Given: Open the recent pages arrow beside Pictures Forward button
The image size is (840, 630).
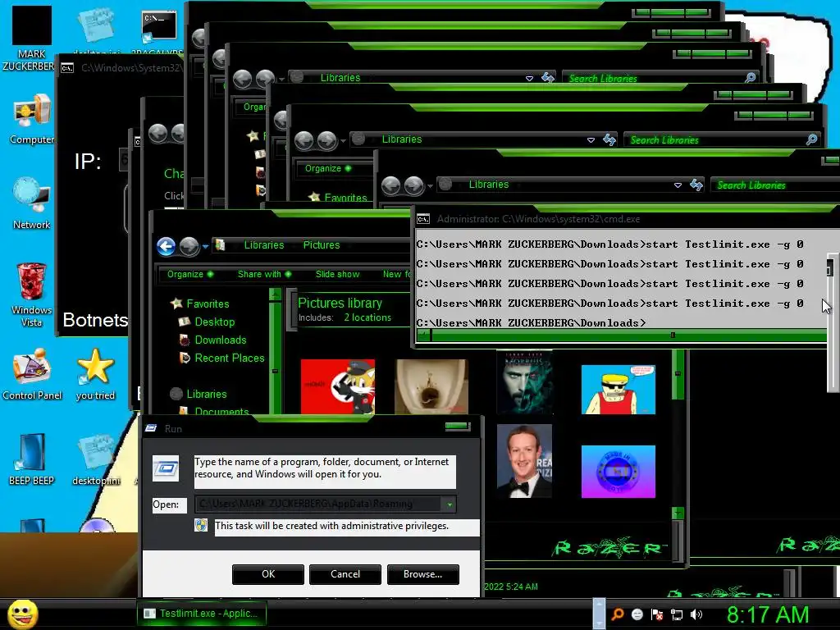Looking at the screenshot, I should pos(205,247).
